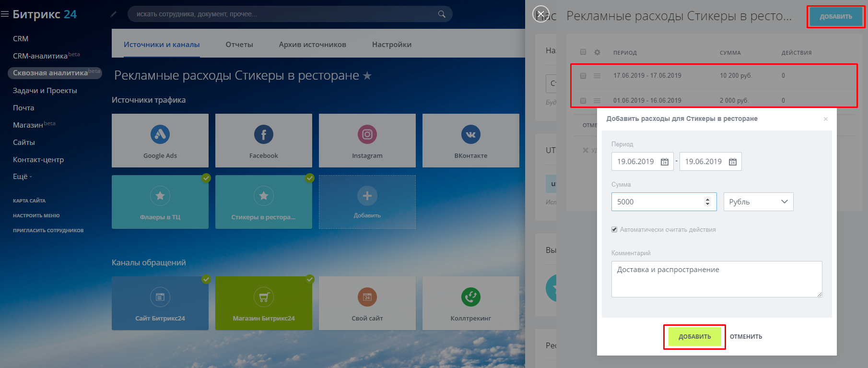Switch to Архив источников tab

313,45
